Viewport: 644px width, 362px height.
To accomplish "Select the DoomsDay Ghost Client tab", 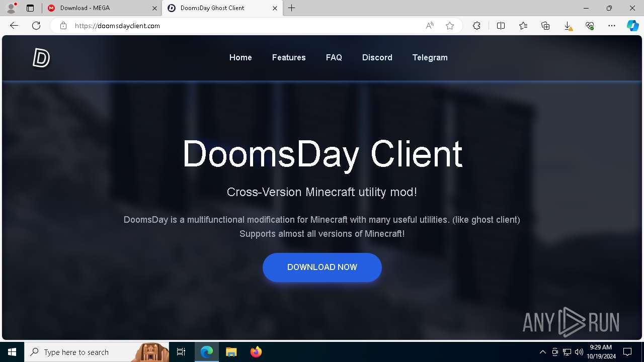I will tap(222, 8).
